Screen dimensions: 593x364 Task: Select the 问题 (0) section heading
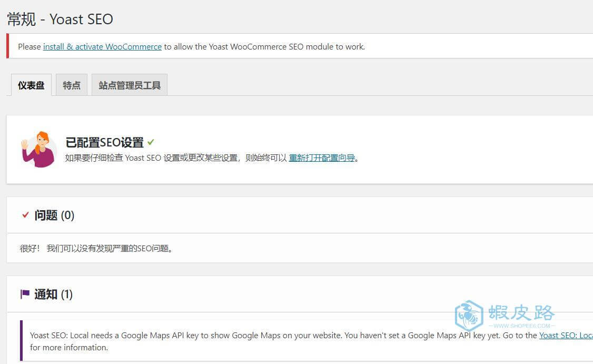54,215
